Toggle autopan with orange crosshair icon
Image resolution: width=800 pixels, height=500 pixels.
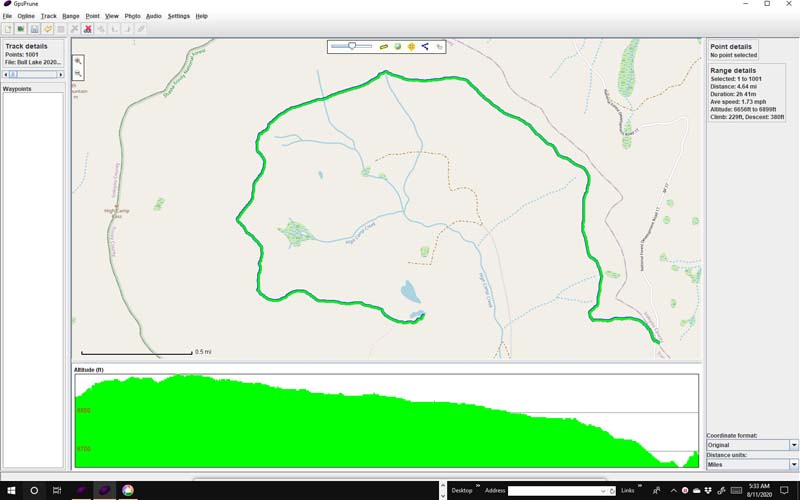coord(411,46)
